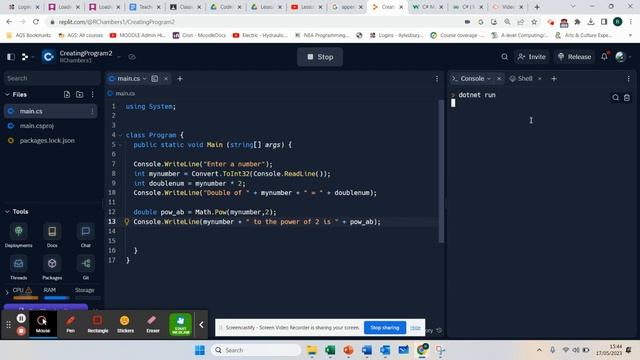
Task: Click the green webcam button in Screencastify
Action: click(x=180, y=324)
